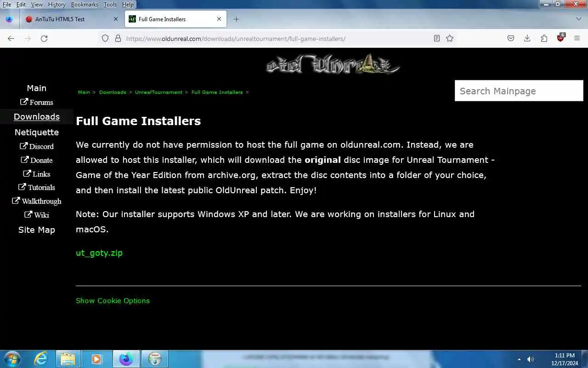588x368 pixels.
Task: Open Site Map in the sidebar
Action: 37,230
